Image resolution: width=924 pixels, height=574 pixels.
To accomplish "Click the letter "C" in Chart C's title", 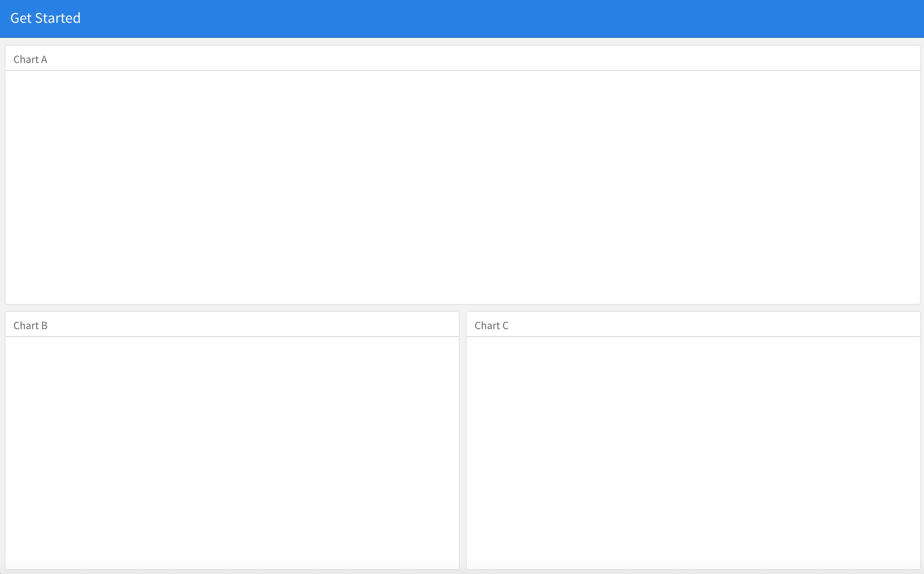I will coord(505,326).
